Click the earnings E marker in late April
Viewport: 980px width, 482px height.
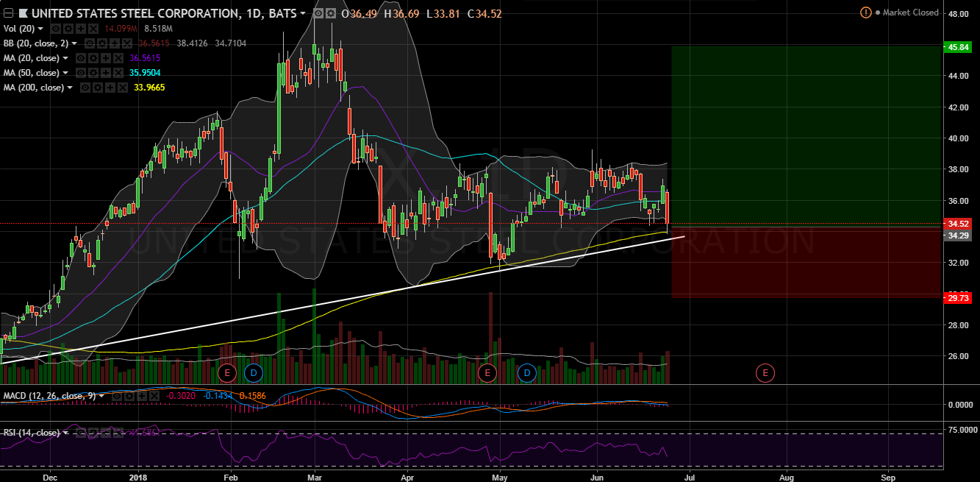(487, 373)
